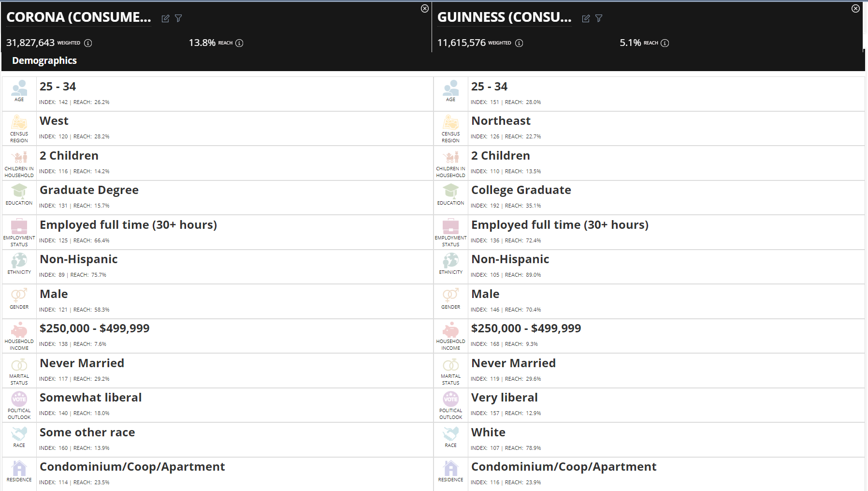Image resolution: width=868 pixels, height=491 pixels.
Task: Filter the Guinness audience using funnel icon
Action: click(599, 18)
